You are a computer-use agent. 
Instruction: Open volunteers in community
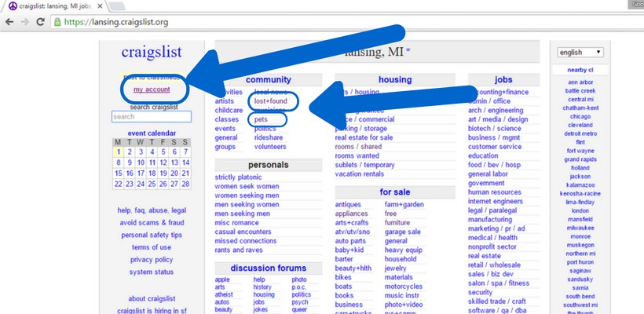[x=270, y=147]
